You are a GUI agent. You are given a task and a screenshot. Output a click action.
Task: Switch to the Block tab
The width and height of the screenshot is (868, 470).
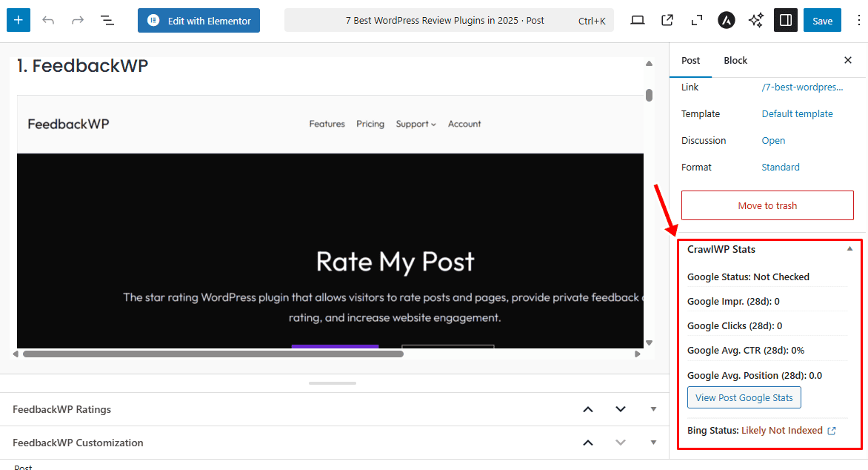(x=735, y=60)
